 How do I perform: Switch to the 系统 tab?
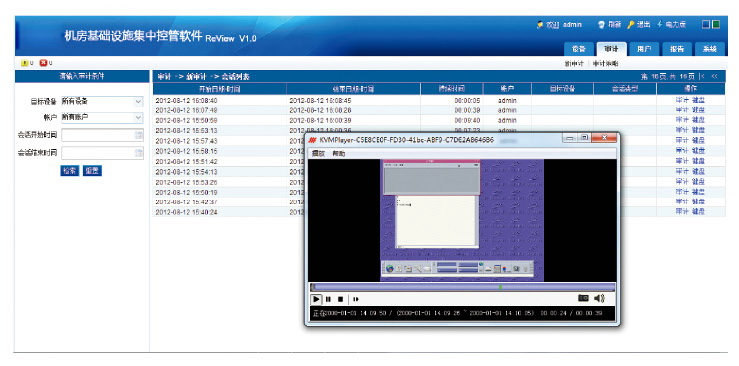click(x=710, y=49)
